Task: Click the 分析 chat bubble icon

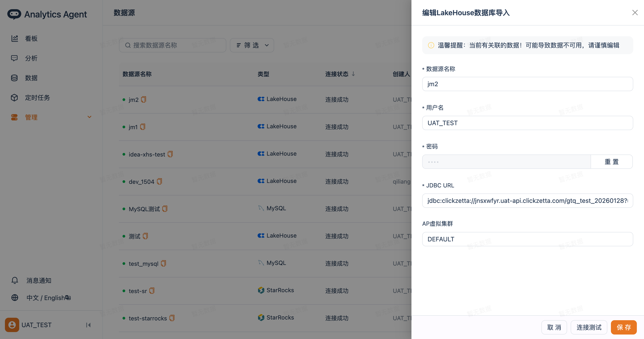Action: click(x=14, y=58)
